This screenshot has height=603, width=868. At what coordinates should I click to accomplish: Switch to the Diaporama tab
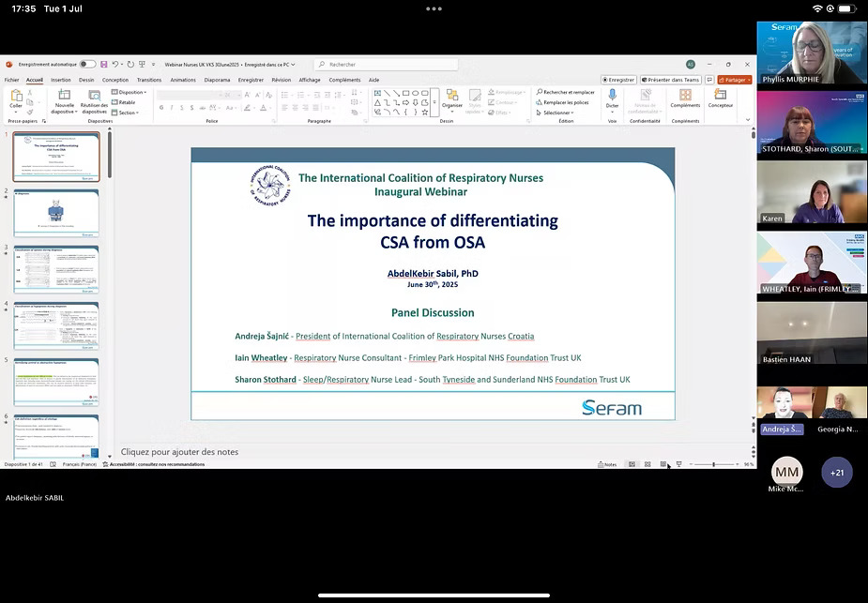217,80
